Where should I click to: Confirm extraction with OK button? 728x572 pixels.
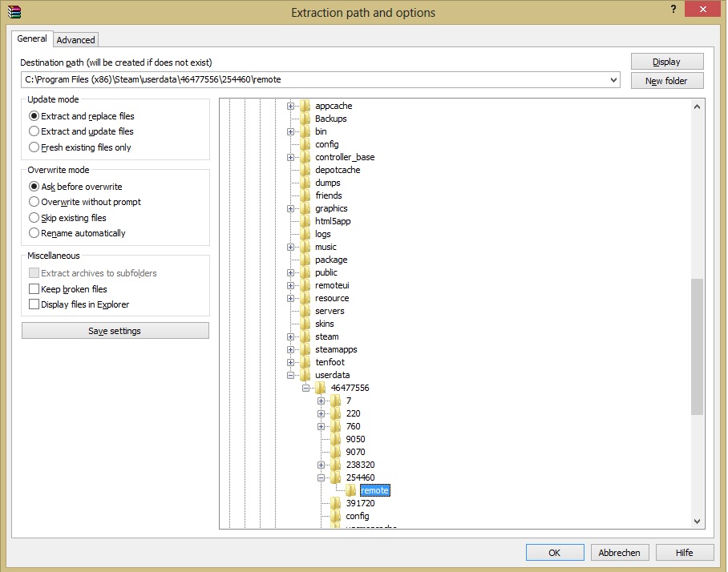tap(555, 553)
